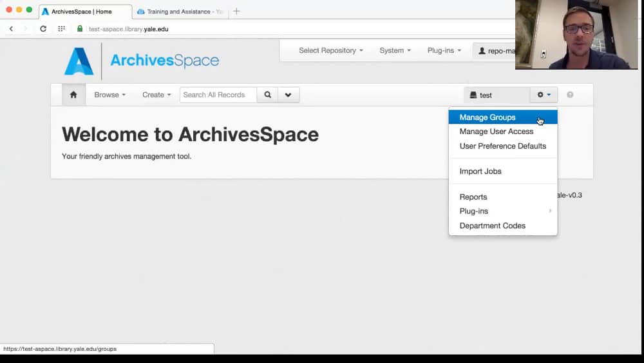The width and height of the screenshot is (644, 363).
Task: Open Select Repository dropdown
Action: 331,50
